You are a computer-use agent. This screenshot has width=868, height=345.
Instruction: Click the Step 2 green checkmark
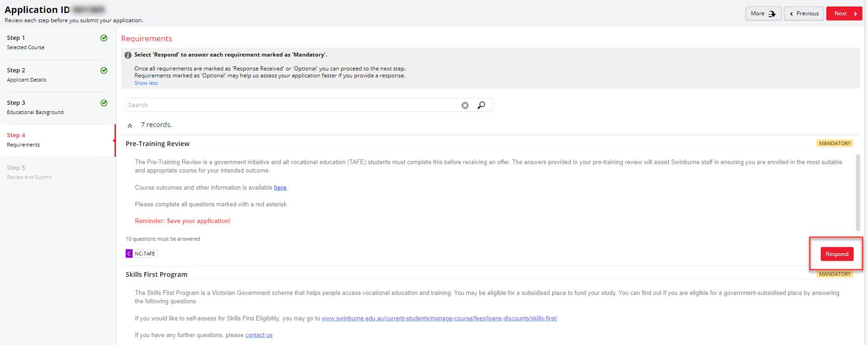(x=104, y=70)
